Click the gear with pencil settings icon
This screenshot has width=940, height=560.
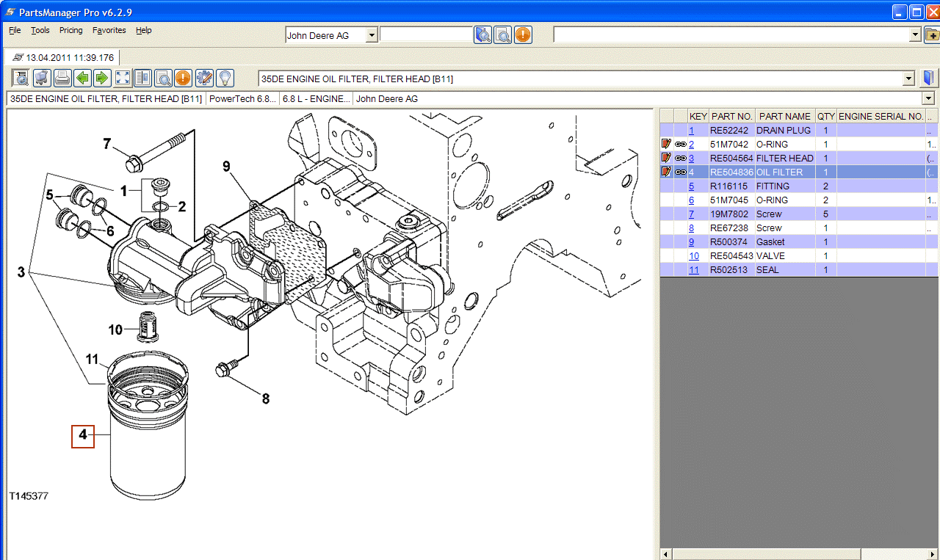(x=204, y=78)
